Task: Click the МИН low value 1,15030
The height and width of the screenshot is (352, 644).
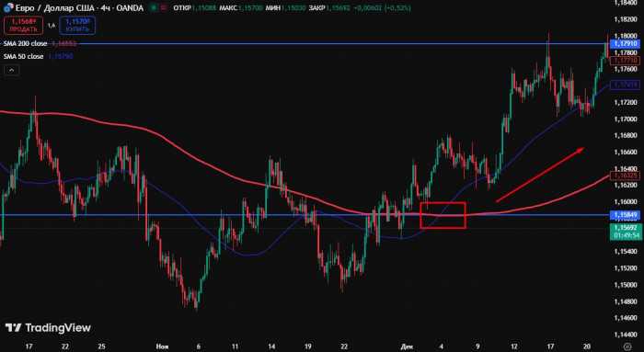Action: 293,7
